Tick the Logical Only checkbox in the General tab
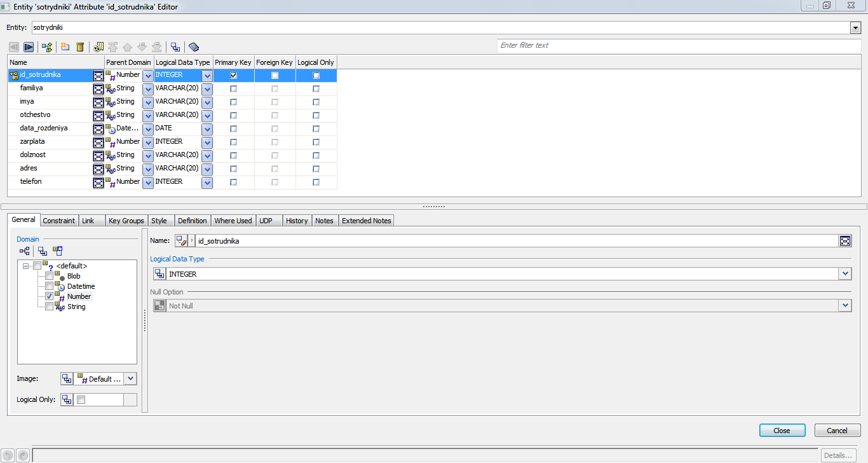The image size is (868, 463). pos(81,400)
